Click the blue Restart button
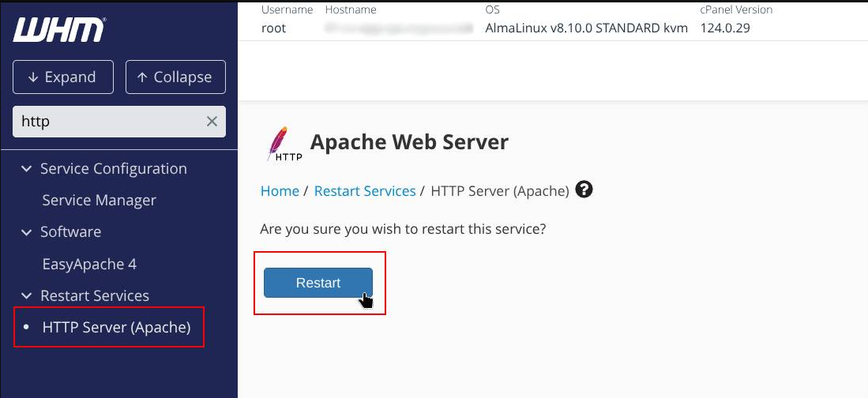This screenshot has height=398, width=868. [318, 283]
